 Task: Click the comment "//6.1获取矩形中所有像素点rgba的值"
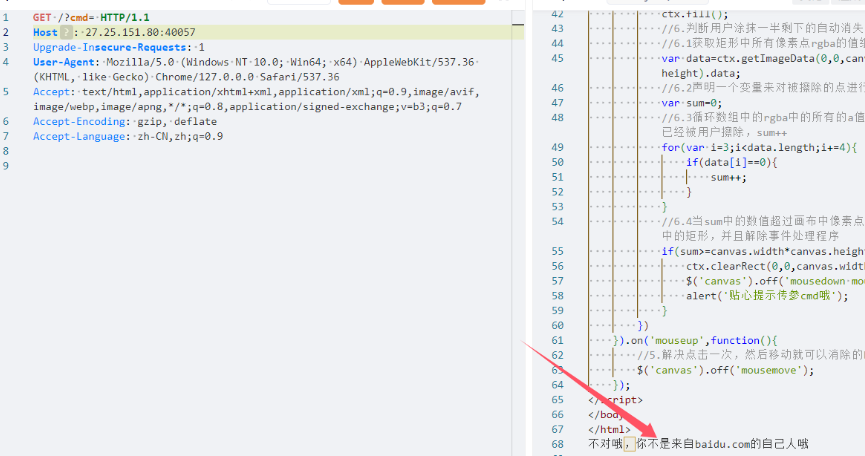click(762, 44)
